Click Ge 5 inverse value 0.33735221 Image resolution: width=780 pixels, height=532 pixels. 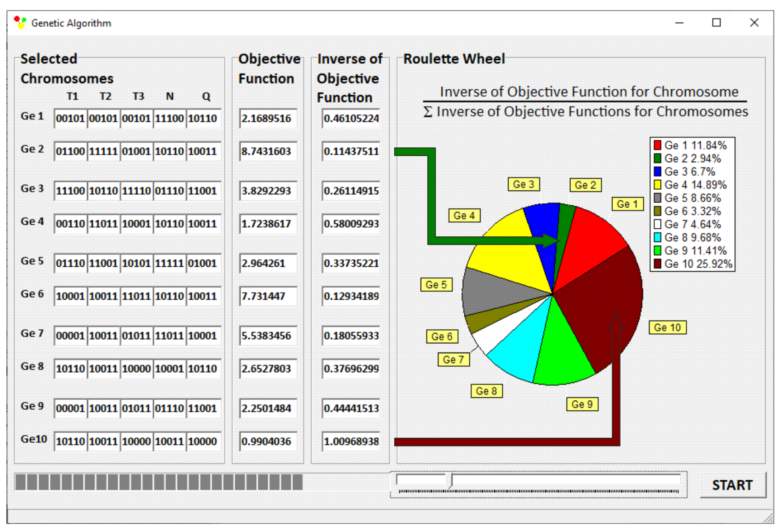tap(351, 263)
